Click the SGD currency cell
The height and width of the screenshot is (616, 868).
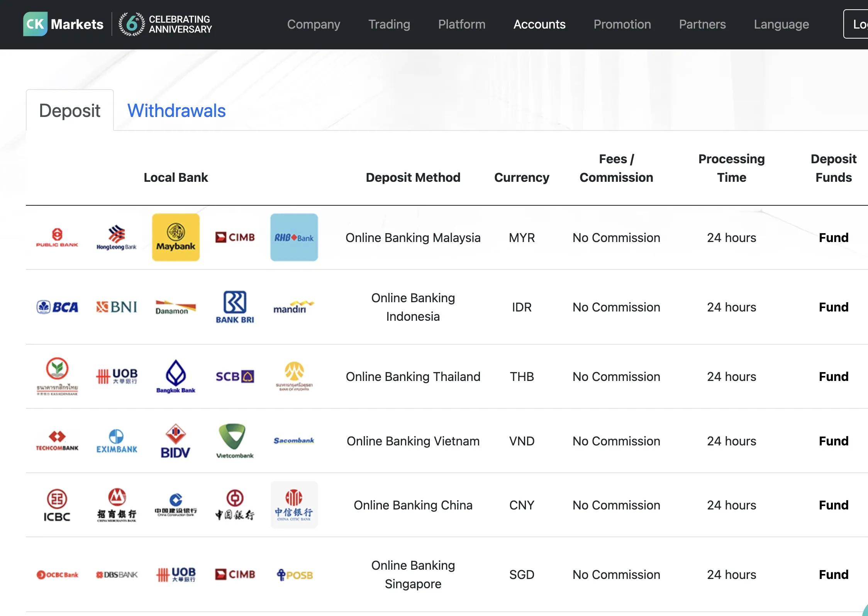click(x=522, y=574)
